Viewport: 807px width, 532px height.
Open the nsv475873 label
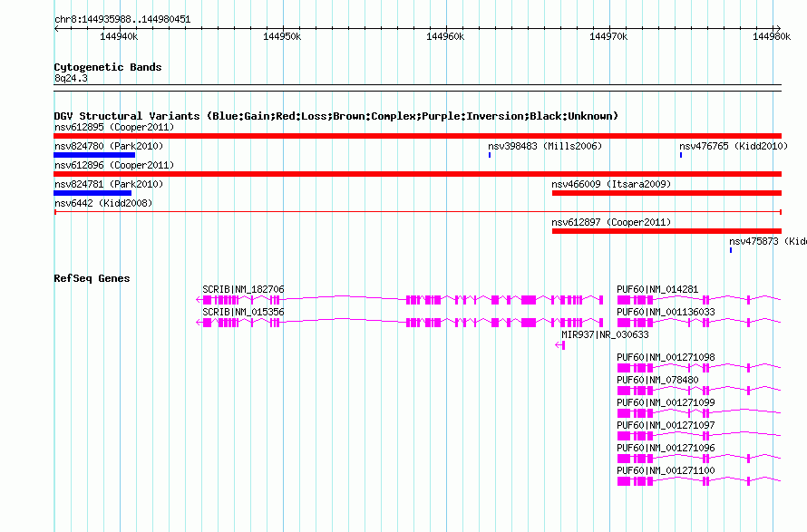click(767, 241)
